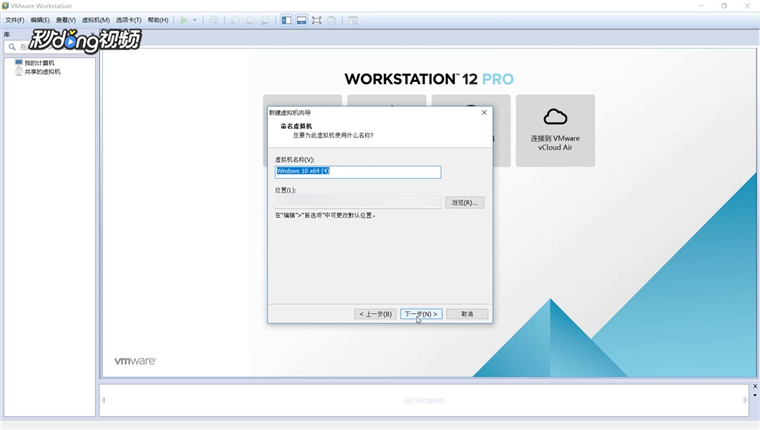Open the 虚拟机(M) menu
The image size is (760, 430).
[x=95, y=20]
